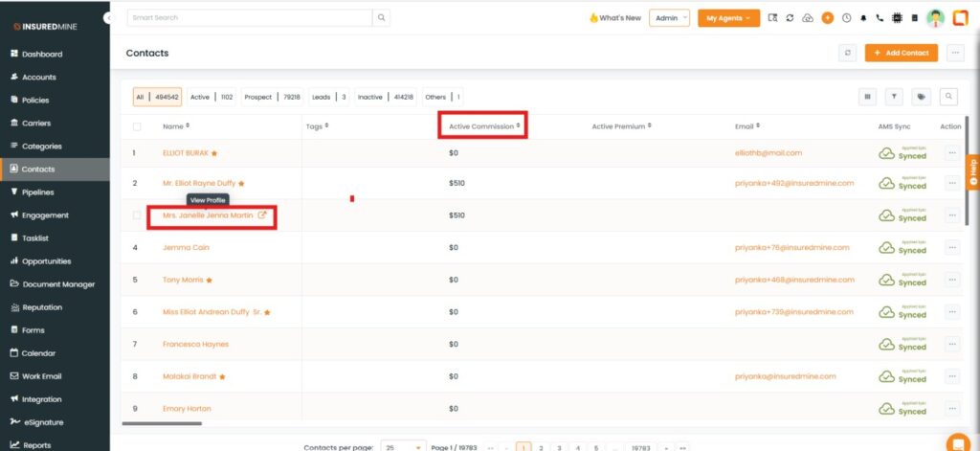The image size is (980, 451).
Task: Click the Smart Search input field
Action: point(249,18)
